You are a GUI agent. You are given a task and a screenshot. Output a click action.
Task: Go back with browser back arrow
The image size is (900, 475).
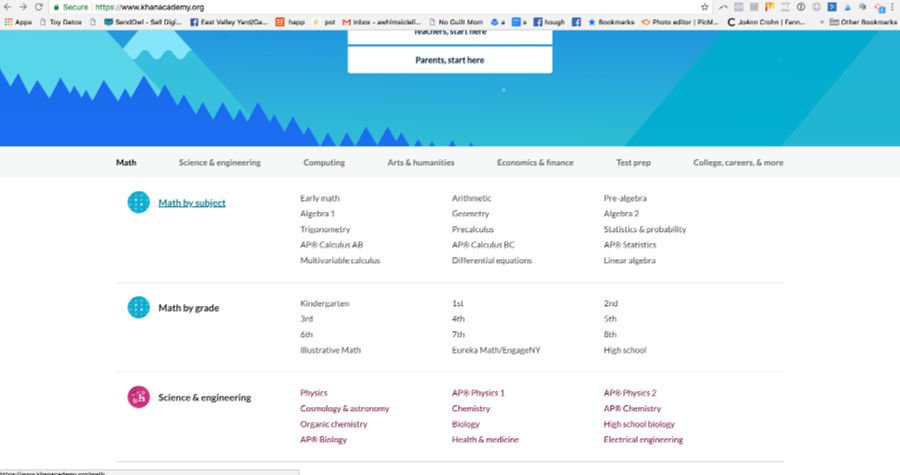point(7,7)
